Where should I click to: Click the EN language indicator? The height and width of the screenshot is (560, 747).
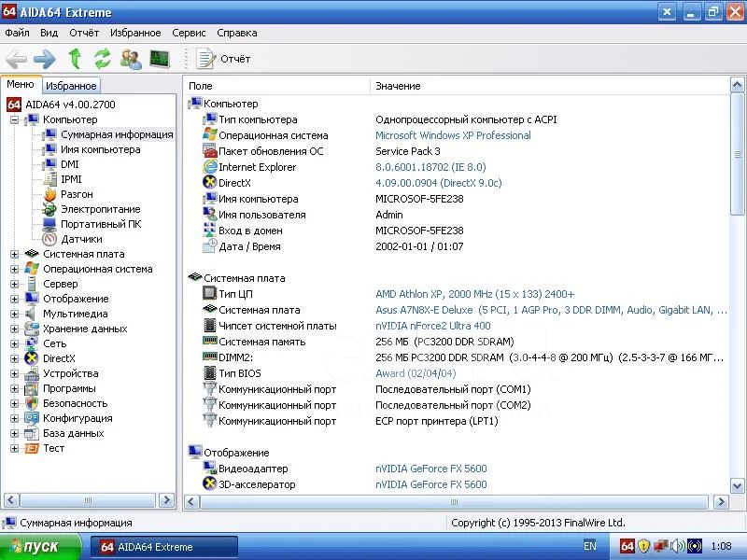pos(590,546)
